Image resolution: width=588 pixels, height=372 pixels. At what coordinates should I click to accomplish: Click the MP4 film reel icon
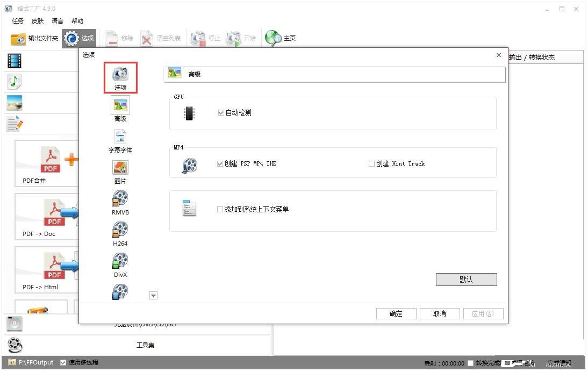tap(189, 165)
